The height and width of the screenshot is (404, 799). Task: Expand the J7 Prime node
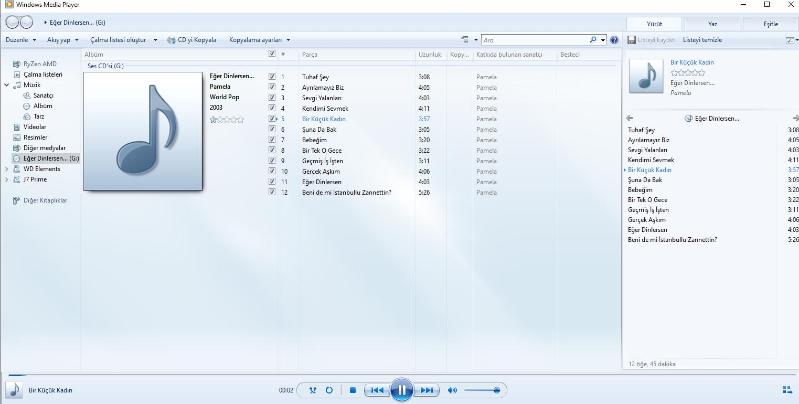[x=7, y=179]
